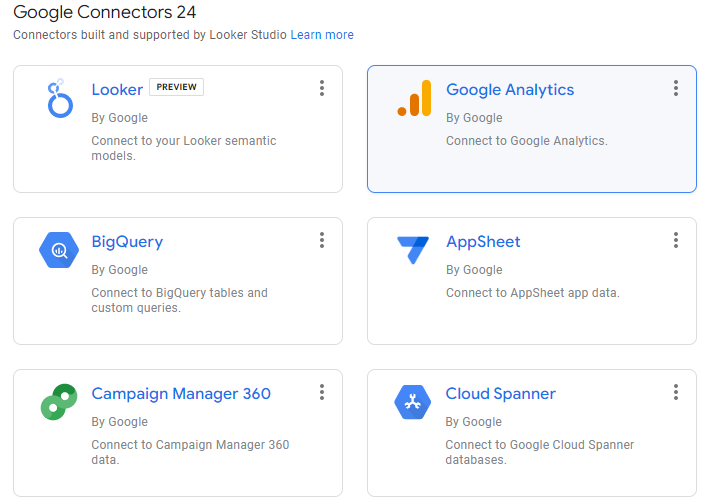The height and width of the screenshot is (500, 712).
Task: Click the Cloud Spanner hexagon icon
Action: coord(412,402)
